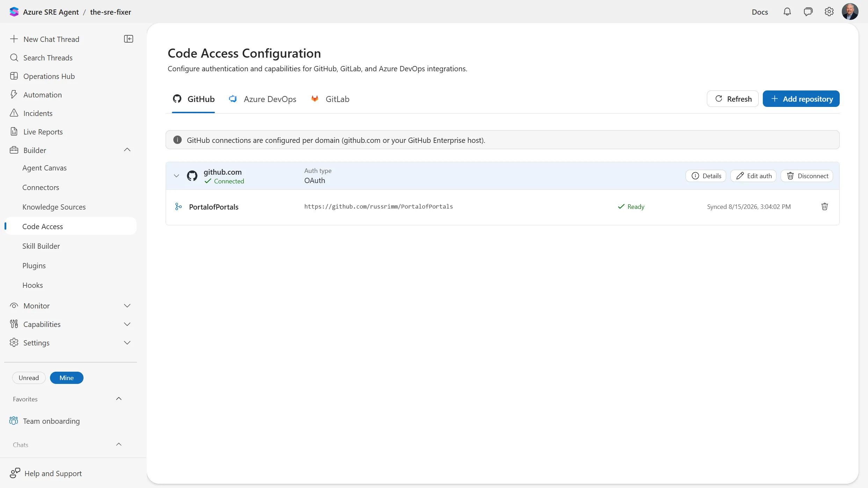Screen dimensions: 868x488
Task: Open the settings gear in header
Action: click(x=829, y=12)
